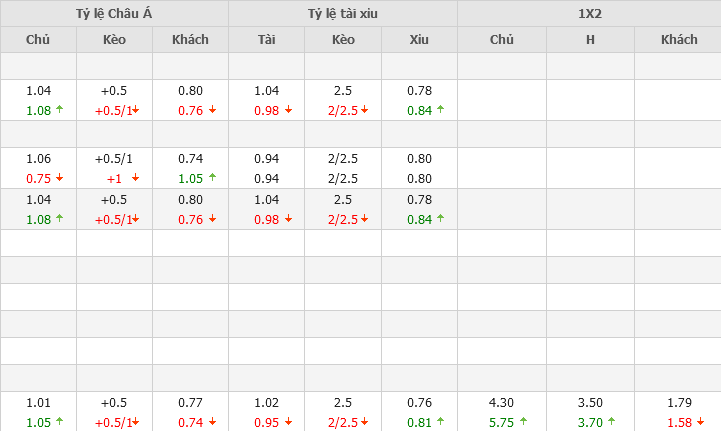The width and height of the screenshot is (721, 431).
Task: Pick the 1.06 home handicap odds
Action: click(38, 159)
